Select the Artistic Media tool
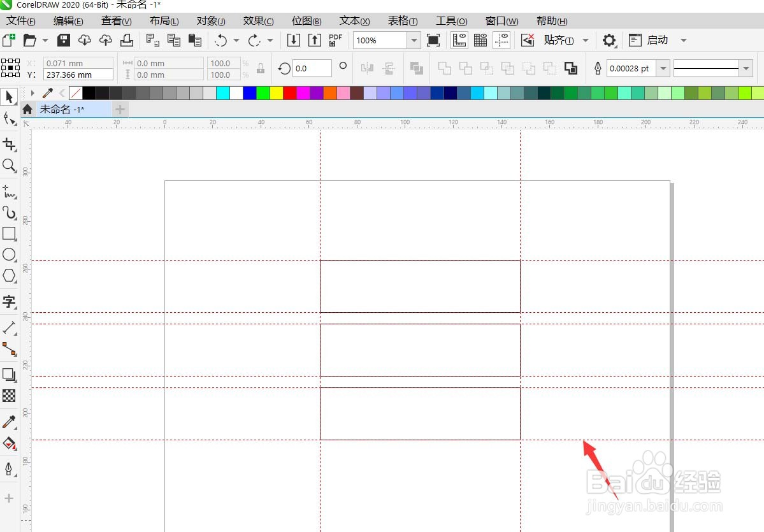 coord(9,212)
